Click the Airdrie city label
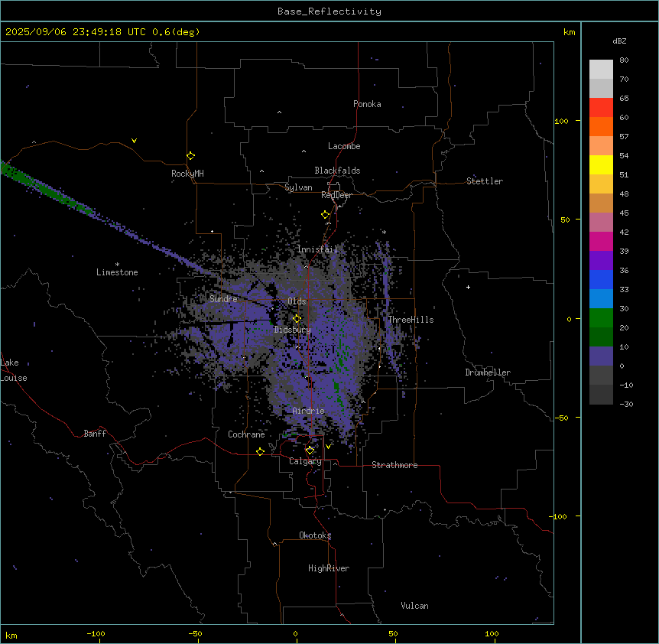This screenshot has width=659, height=644. click(309, 411)
